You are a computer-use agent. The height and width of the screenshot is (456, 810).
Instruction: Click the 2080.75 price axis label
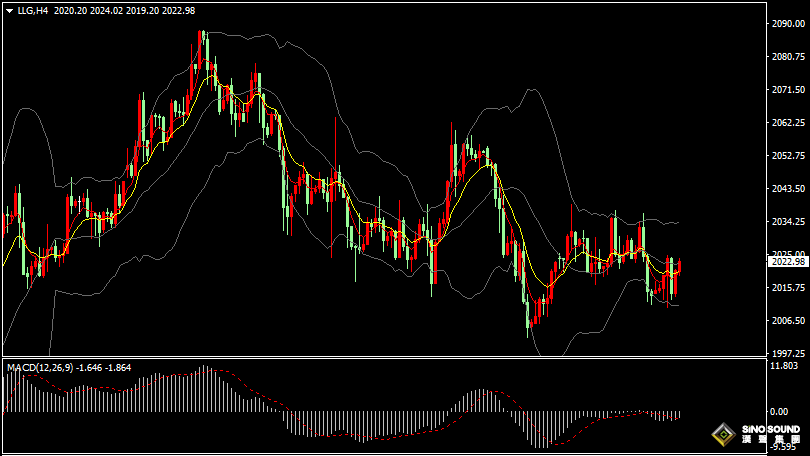[x=788, y=57]
